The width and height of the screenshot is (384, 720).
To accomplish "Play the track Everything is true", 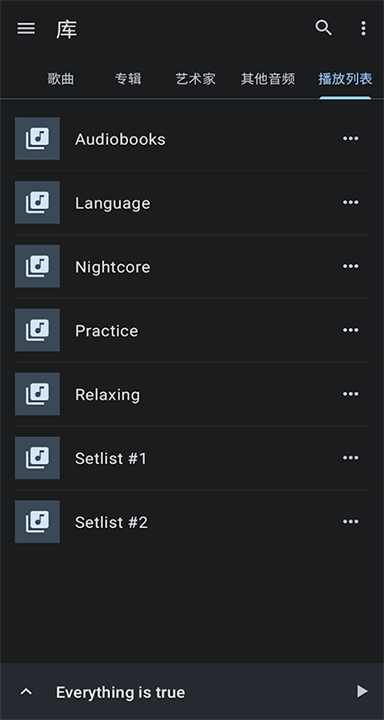I will [362, 691].
